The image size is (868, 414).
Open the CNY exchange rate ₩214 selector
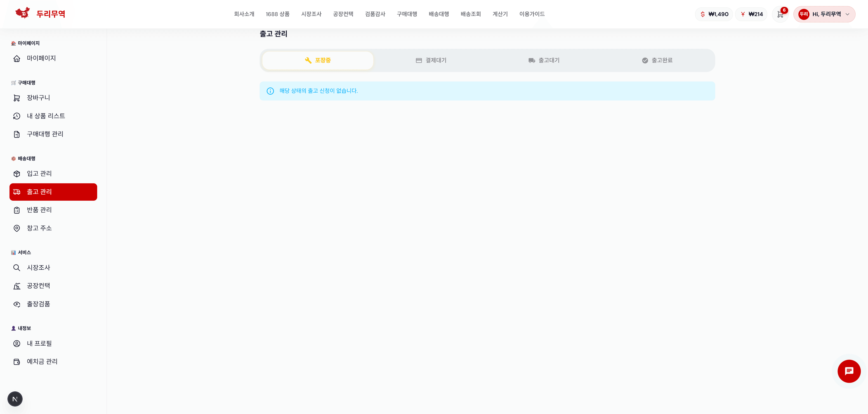pyautogui.click(x=751, y=14)
